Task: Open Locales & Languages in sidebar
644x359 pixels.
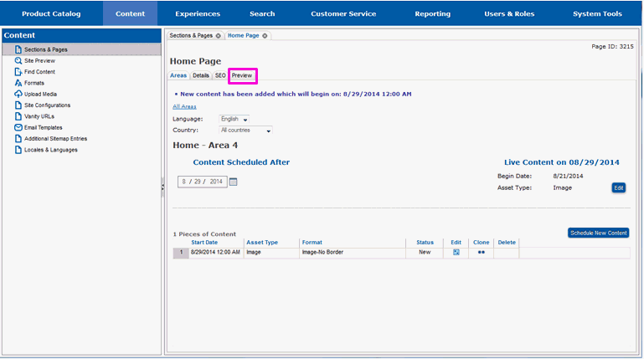Action: tap(51, 150)
